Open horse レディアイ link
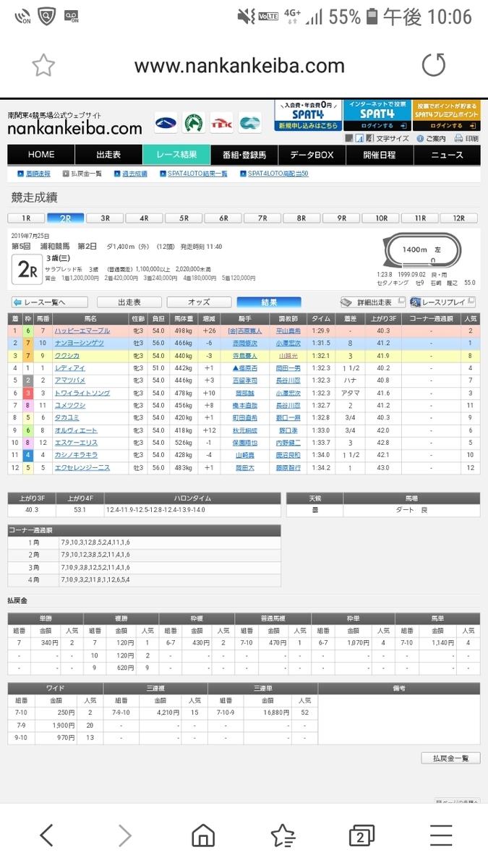 [x=70, y=368]
